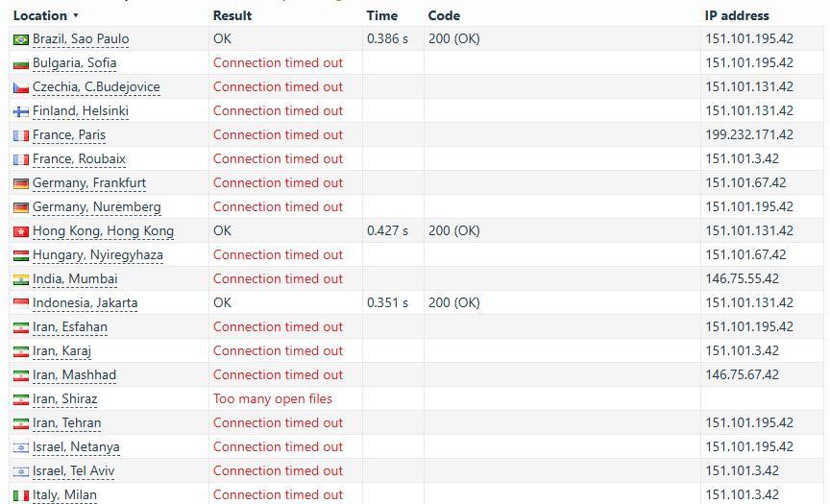830x504 pixels.
Task: Click the India flag icon
Action: 20,279
